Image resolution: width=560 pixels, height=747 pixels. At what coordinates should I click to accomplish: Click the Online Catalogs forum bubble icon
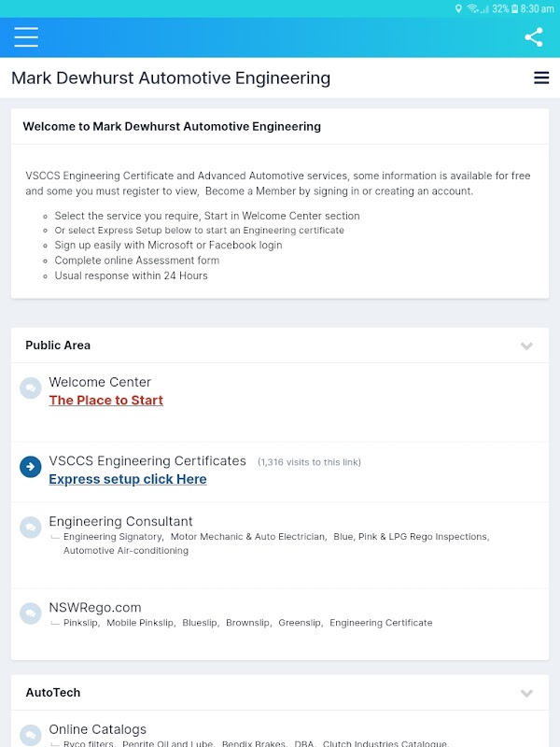tap(31, 735)
